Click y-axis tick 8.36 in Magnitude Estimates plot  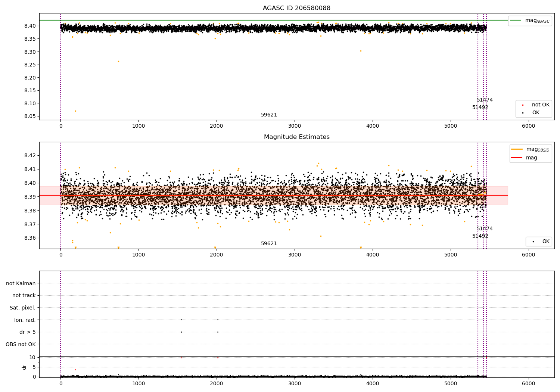pyautogui.click(x=30, y=238)
